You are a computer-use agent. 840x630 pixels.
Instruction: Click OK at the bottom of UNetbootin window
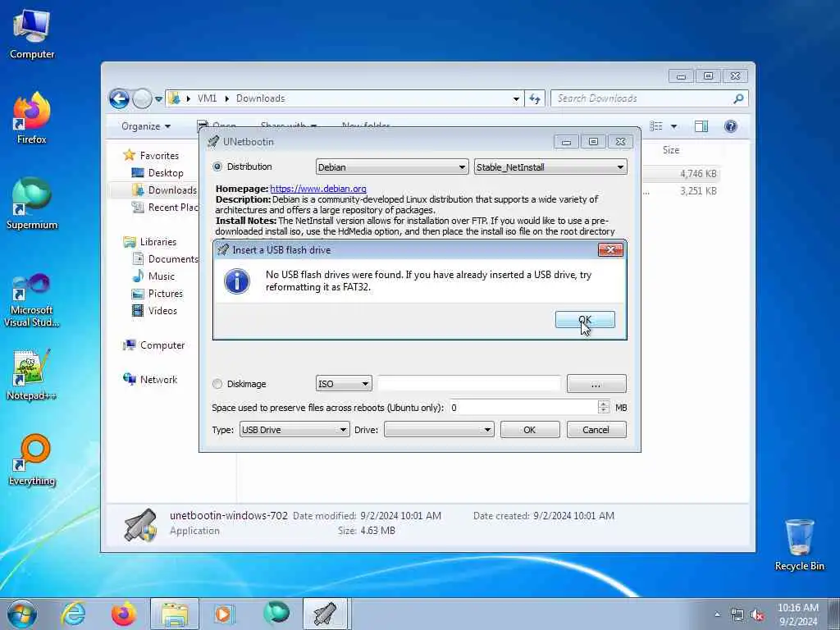[530, 430]
